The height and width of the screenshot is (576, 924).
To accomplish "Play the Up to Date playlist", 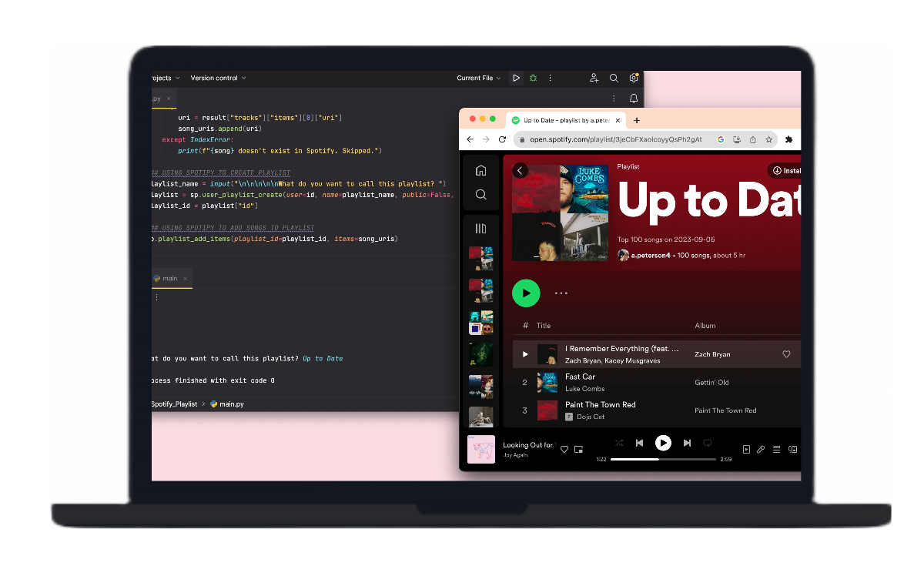I will coord(527,293).
